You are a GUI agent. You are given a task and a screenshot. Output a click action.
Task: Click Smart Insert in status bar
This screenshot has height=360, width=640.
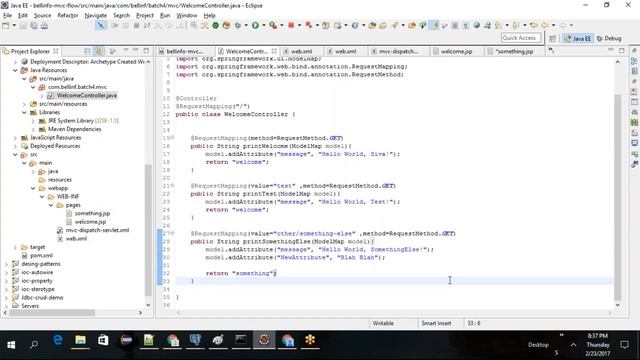pos(436,323)
